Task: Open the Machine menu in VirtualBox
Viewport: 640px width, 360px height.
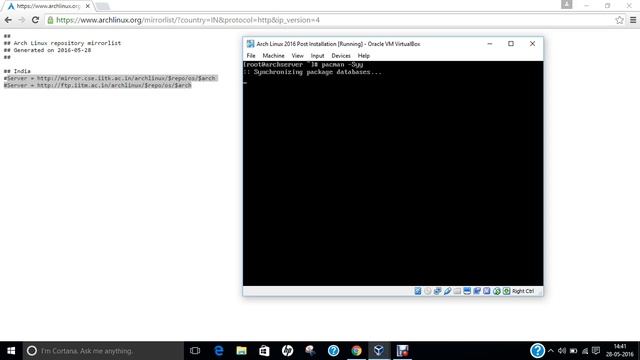Action: (x=273, y=56)
